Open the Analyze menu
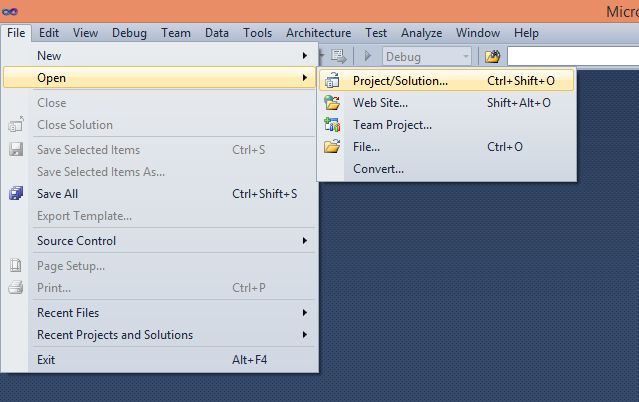The height and width of the screenshot is (402, 639). [x=421, y=33]
